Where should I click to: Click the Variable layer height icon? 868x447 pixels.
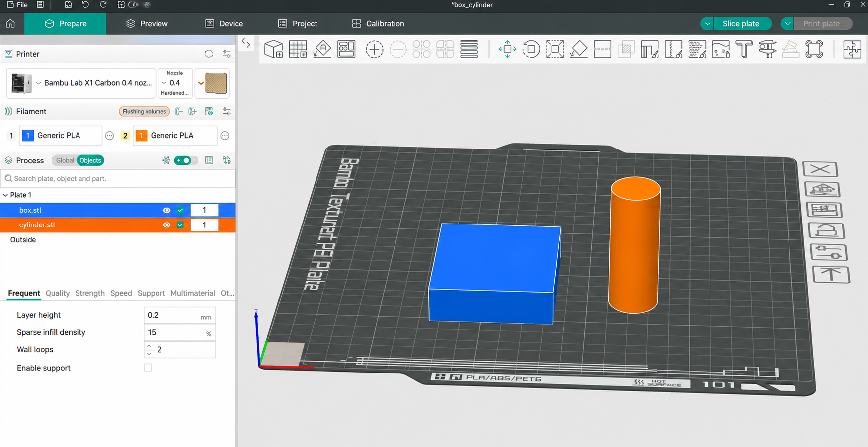[x=469, y=49]
